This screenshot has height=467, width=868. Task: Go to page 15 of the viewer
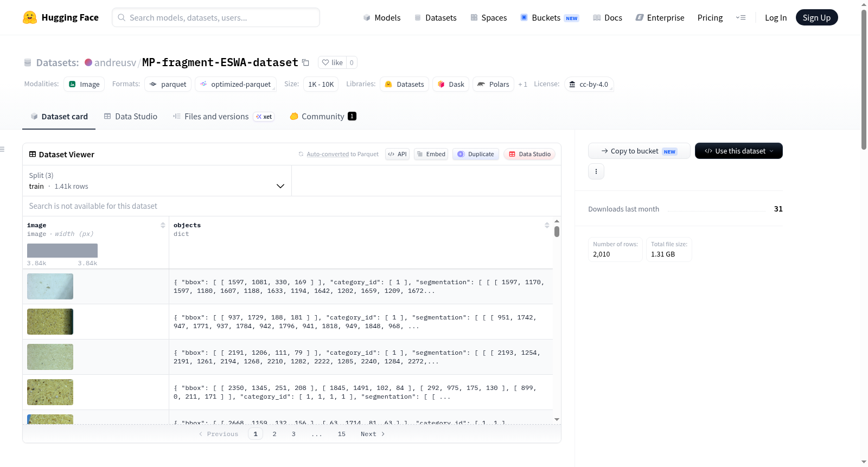tap(341, 434)
